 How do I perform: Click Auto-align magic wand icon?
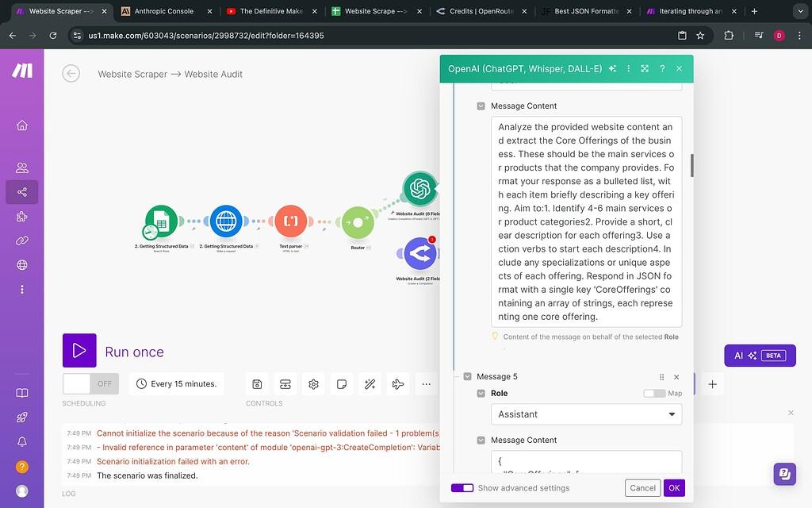pyautogui.click(x=370, y=384)
